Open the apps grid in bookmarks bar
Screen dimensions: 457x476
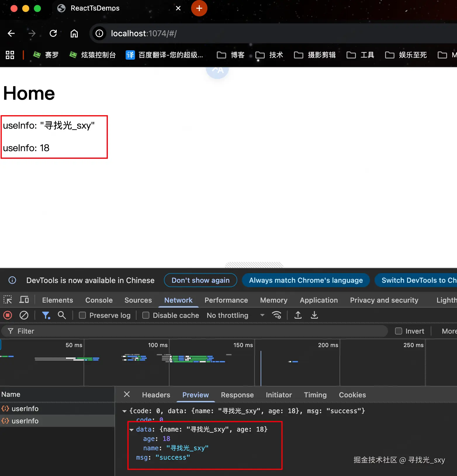[x=10, y=55]
